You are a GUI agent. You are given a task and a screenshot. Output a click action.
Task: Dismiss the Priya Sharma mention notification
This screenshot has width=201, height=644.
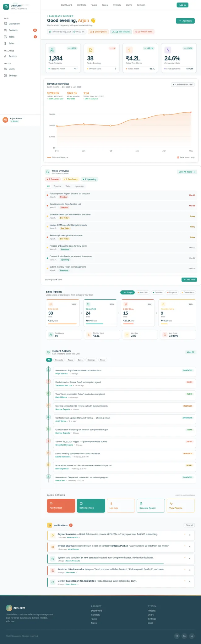point(189,547)
